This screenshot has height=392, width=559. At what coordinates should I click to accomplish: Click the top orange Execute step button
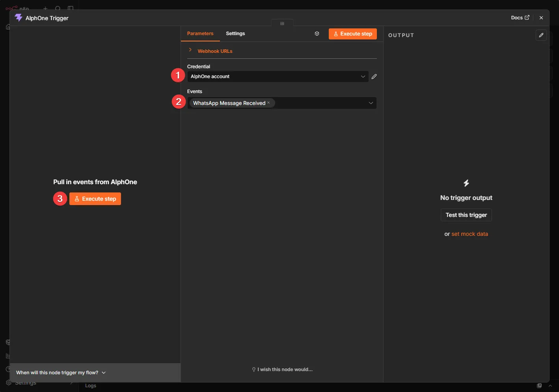[353, 34]
